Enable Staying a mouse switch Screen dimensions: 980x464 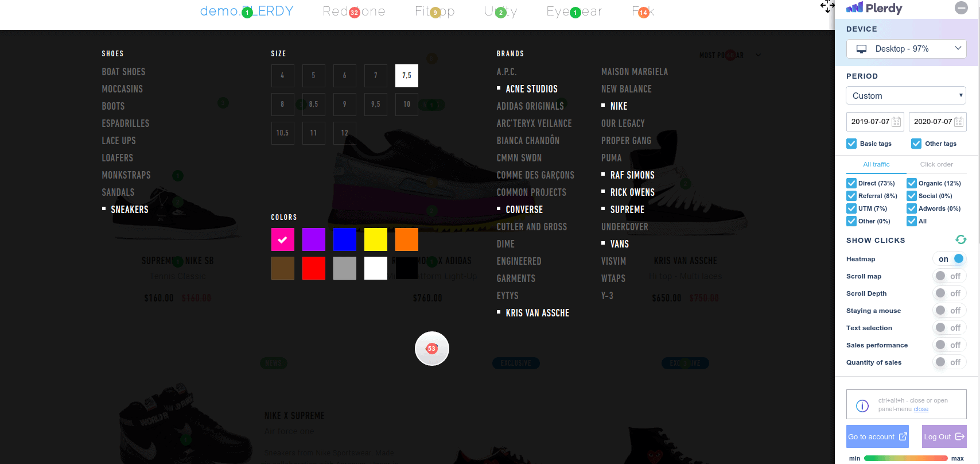(x=950, y=311)
